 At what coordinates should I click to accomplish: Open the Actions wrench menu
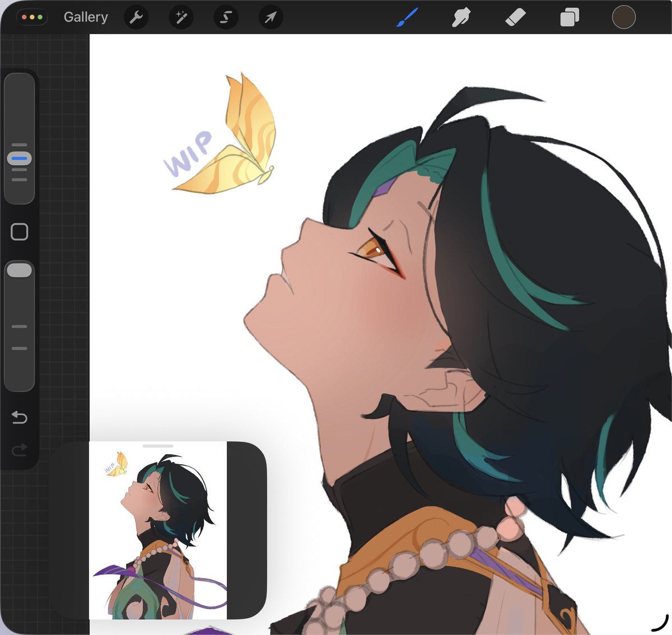136,17
